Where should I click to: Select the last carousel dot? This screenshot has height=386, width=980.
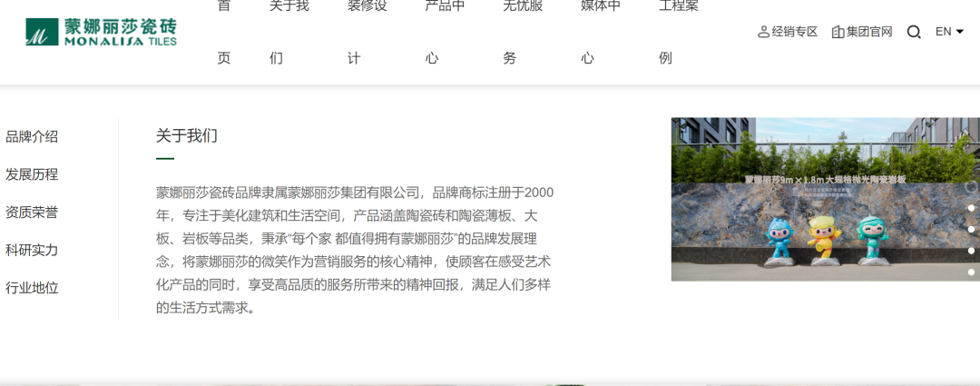(971, 272)
